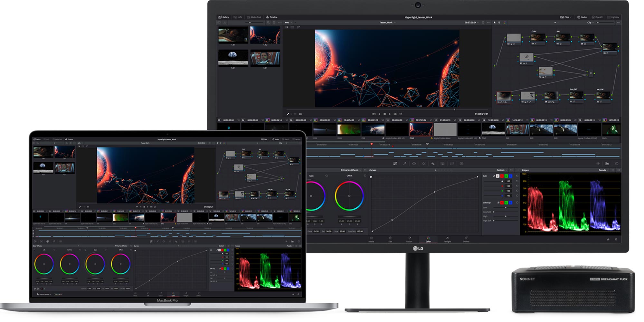Adjust Soft Clip High slider on monitor
Screen dimensions: 644x322
coord(506,216)
